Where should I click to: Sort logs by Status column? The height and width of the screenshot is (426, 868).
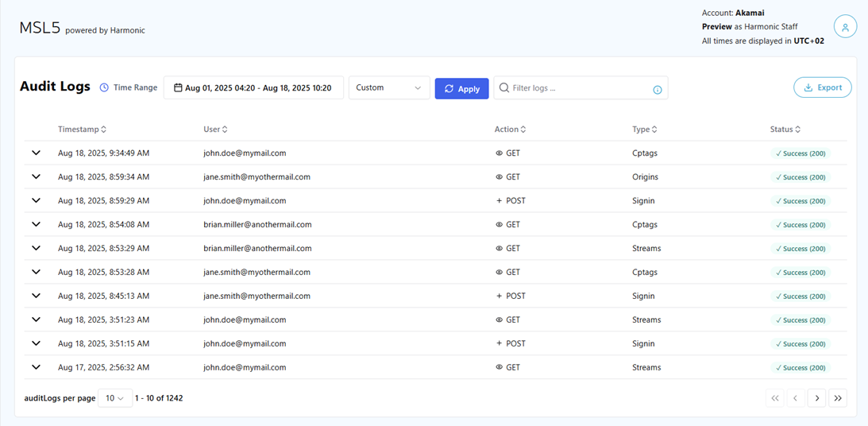click(x=785, y=130)
